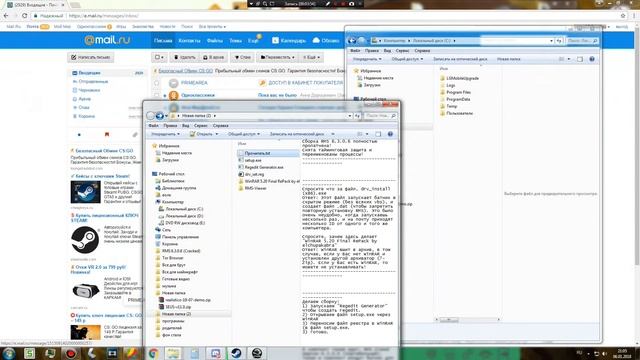
Task: Open Вид menu in Локальный диск (C:) window
Action: tap(387, 51)
